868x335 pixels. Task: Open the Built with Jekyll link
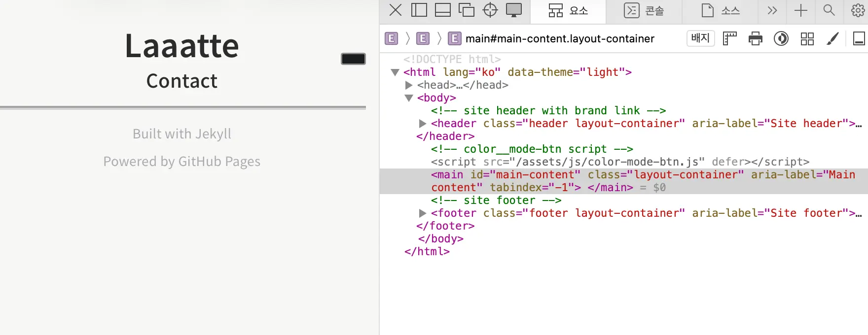(x=182, y=134)
